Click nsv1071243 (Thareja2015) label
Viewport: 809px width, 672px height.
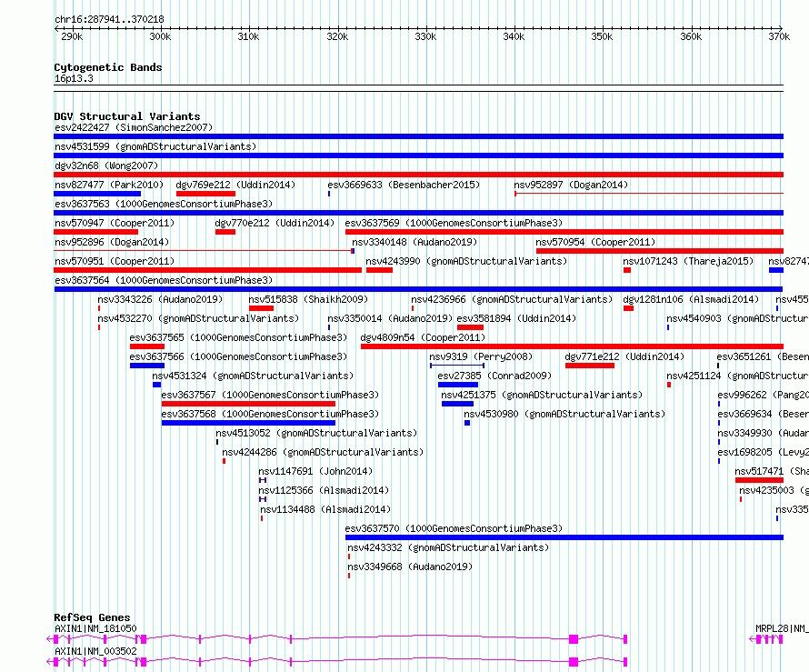coord(688,261)
